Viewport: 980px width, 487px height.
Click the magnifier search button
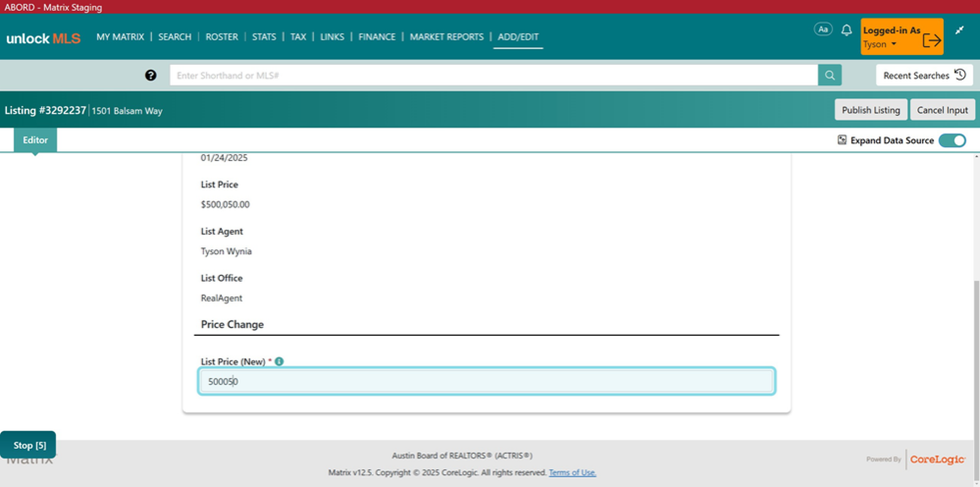[x=829, y=75]
